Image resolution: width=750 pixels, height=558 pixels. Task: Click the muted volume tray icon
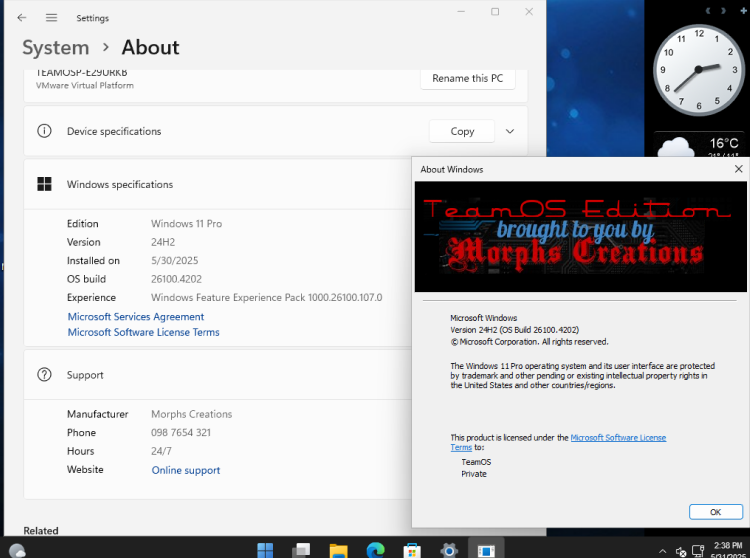681,552
